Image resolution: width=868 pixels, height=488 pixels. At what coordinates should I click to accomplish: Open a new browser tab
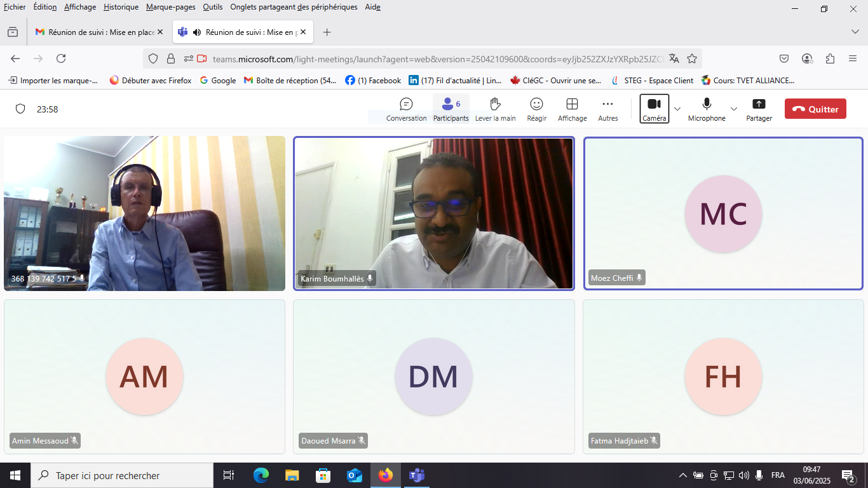coord(327,32)
